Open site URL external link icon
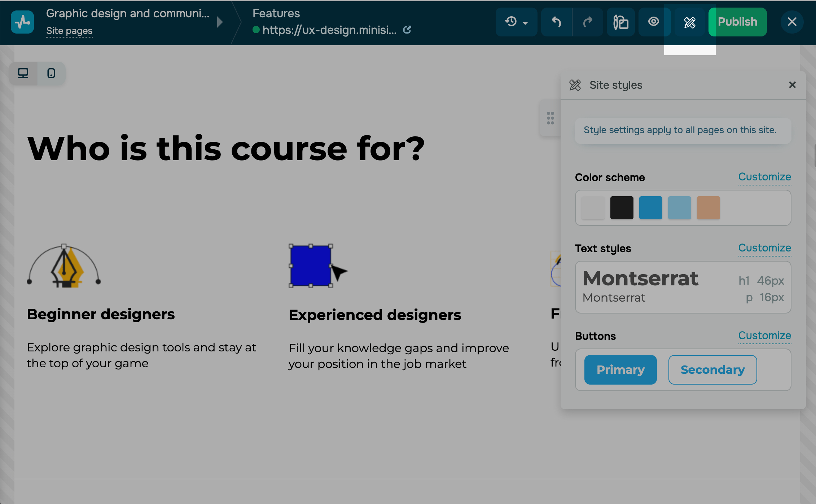 coord(407,30)
